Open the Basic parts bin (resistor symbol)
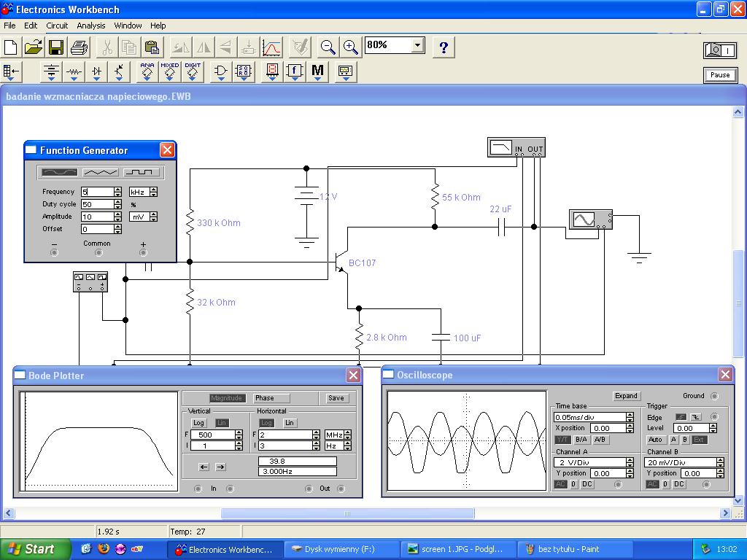The width and height of the screenshot is (747, 560). click(74, 72)
